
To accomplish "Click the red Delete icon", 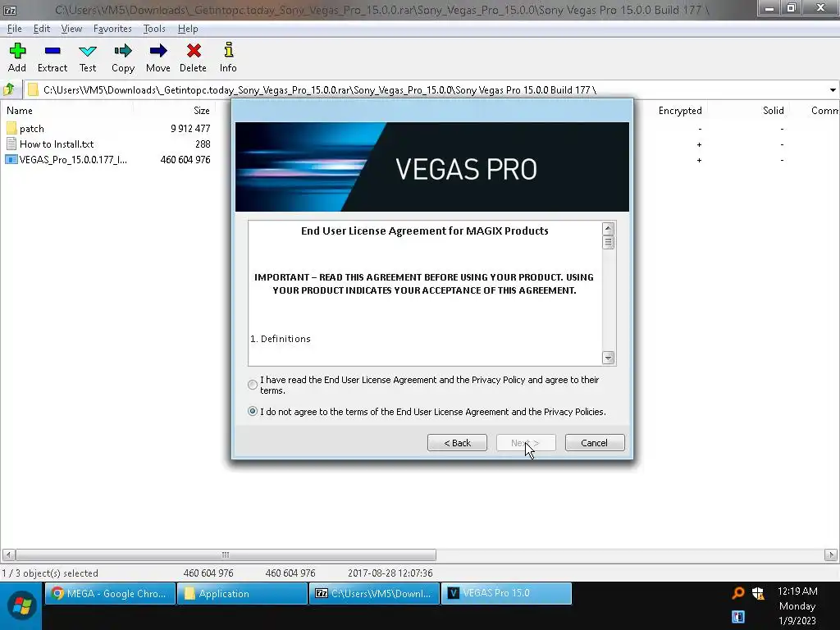I will point(194,51).
